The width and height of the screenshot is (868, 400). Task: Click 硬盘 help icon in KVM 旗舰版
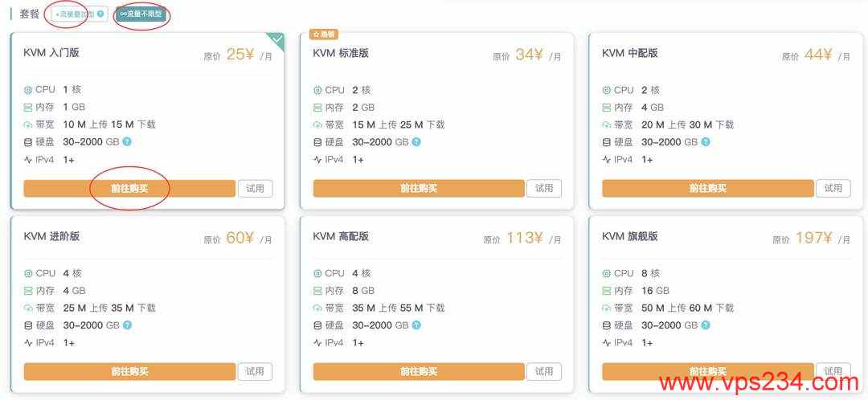coord(706,325)
